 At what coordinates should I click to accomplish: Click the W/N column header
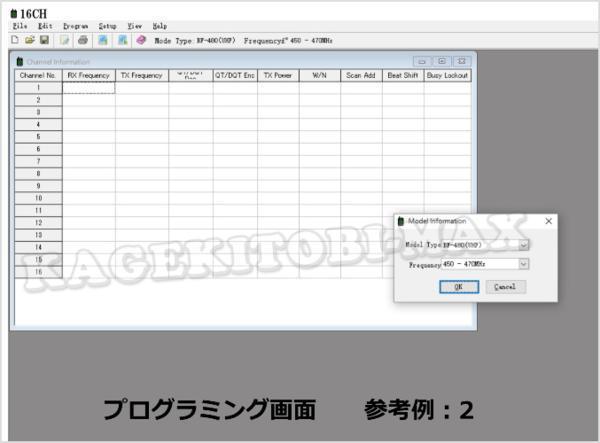320,75
